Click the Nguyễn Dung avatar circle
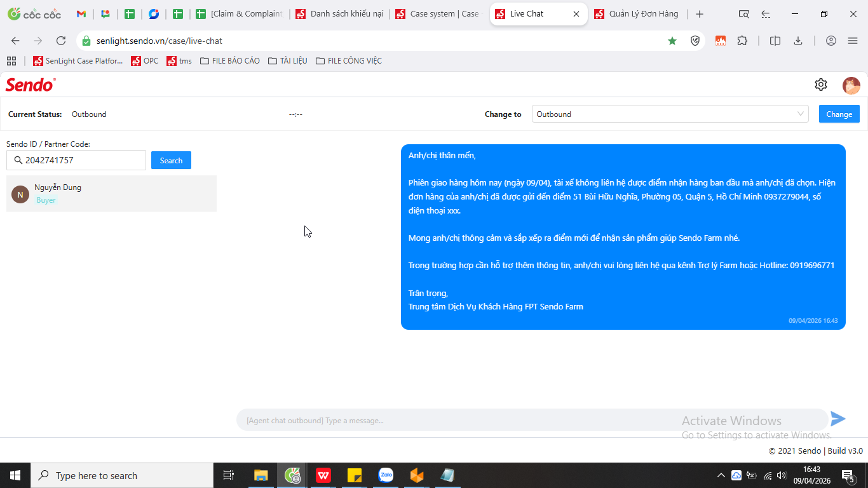 20,194
